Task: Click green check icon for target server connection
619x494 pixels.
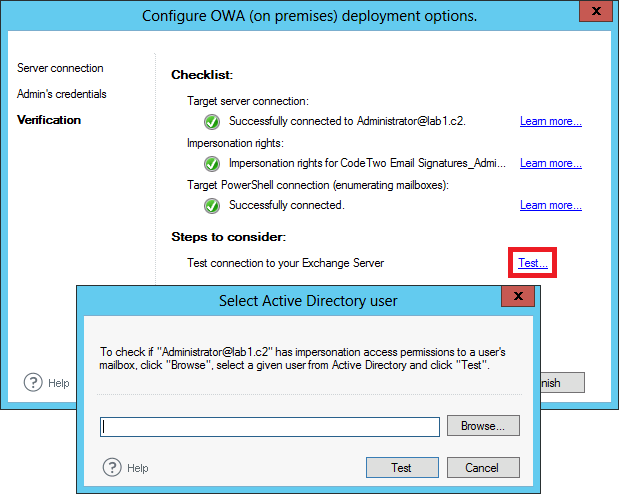Action: pos(212,122)
